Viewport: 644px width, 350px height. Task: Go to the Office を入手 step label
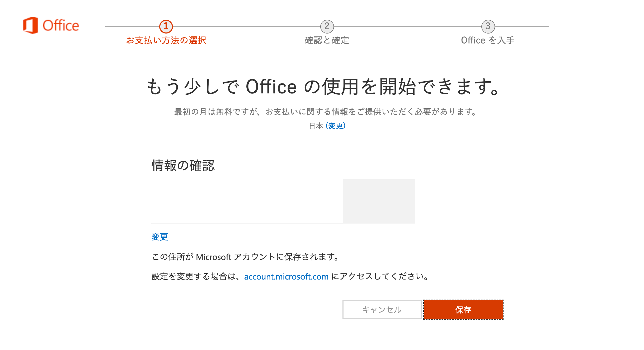pos(488,40)
